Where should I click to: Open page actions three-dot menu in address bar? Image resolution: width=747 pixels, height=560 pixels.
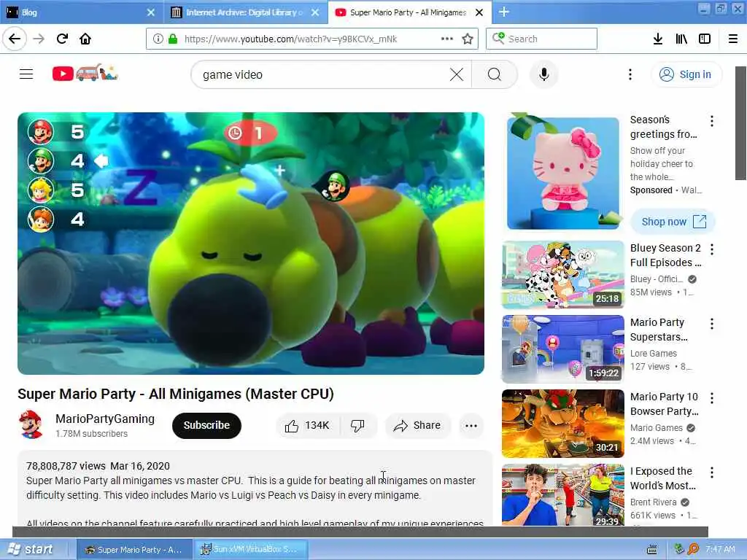click(447, 39)
